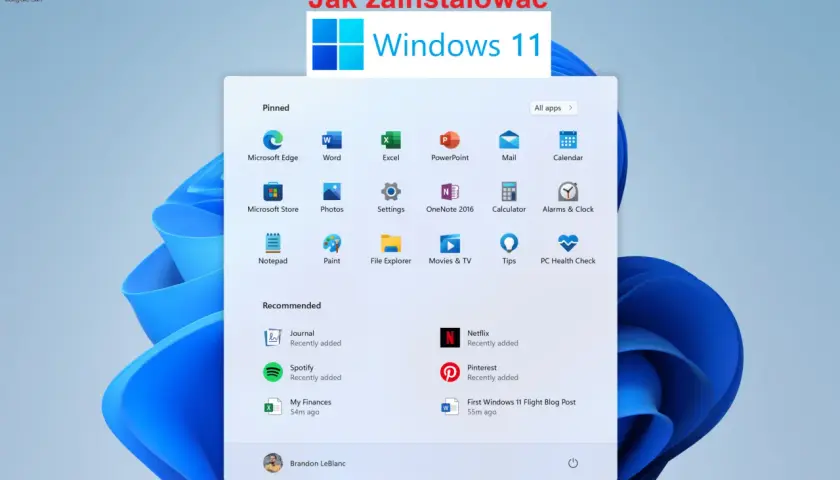Screen dimensions: 840x480
Task: Open Brandon LeBlanc user account
Action: click(x=304, y=463)
